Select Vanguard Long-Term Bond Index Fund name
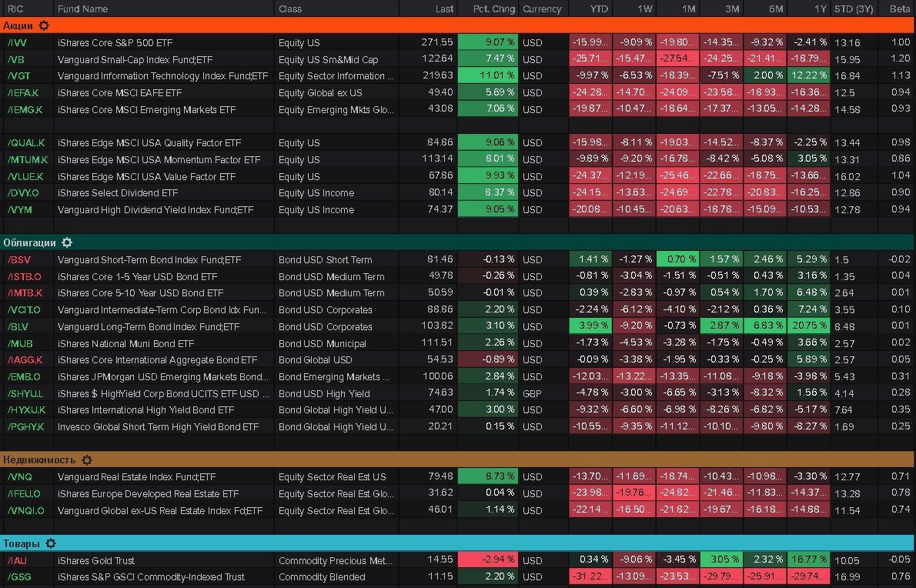Viewport: 916px width, 588px height. [x=149, y=327]
